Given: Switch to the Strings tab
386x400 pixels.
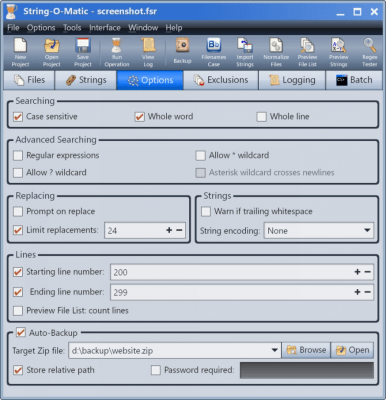Looking at the screenshot, I should [x=86, y=80].
